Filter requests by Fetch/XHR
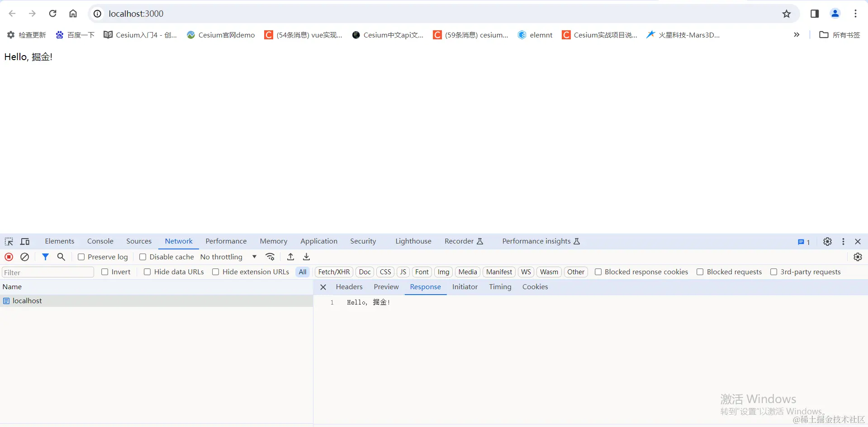Viewport: 868px width, 427px height. tap(334, 272)
